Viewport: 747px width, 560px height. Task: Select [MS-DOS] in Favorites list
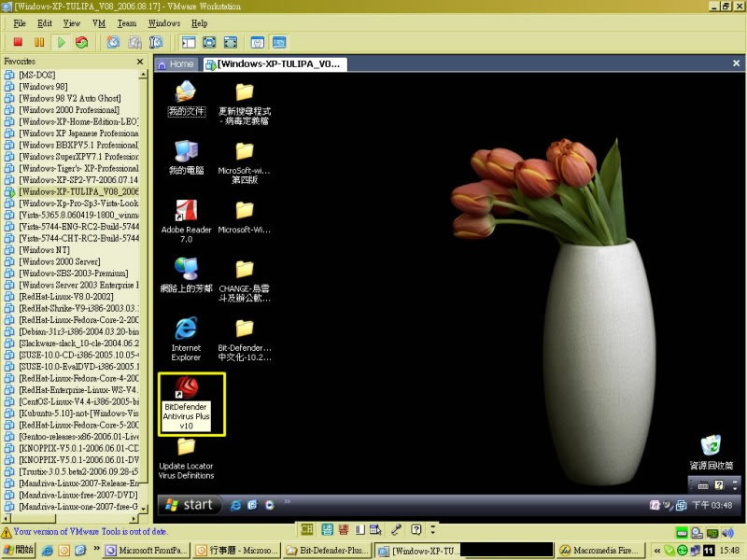coord(36,75)
